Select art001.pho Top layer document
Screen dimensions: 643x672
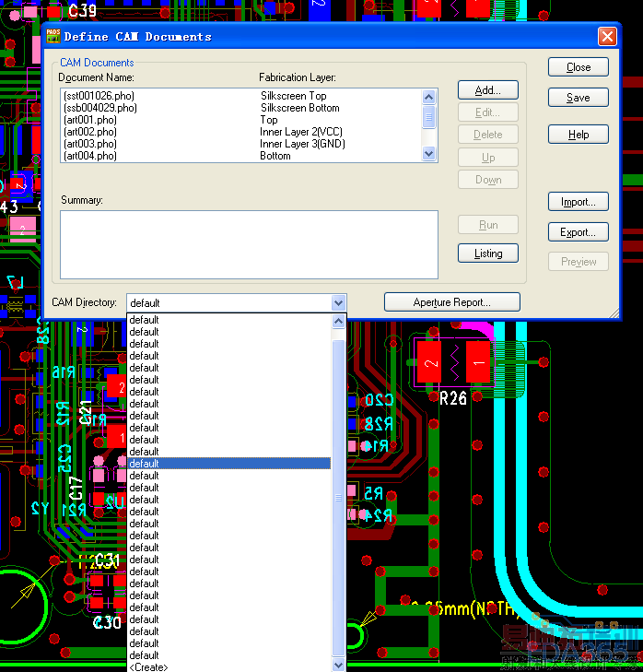click(x=240, y=120)
